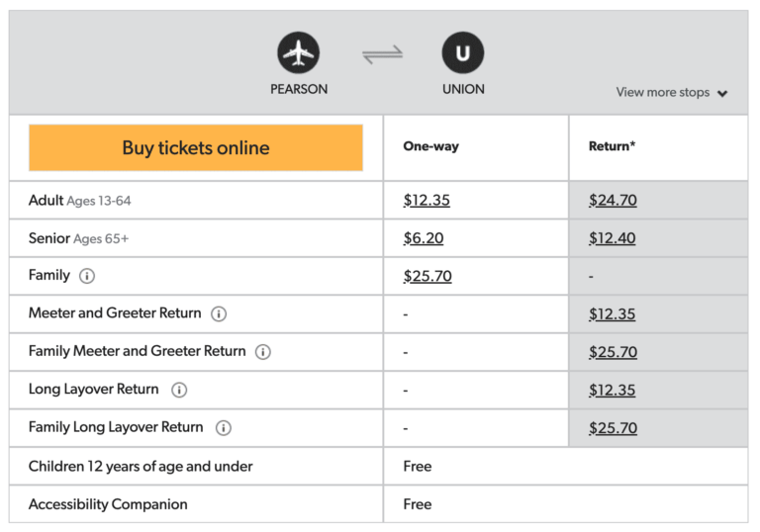Open Family Meeter and Greeter Return $25.70 price
This screenshot has height=532, width=760.
pos(613,352)
